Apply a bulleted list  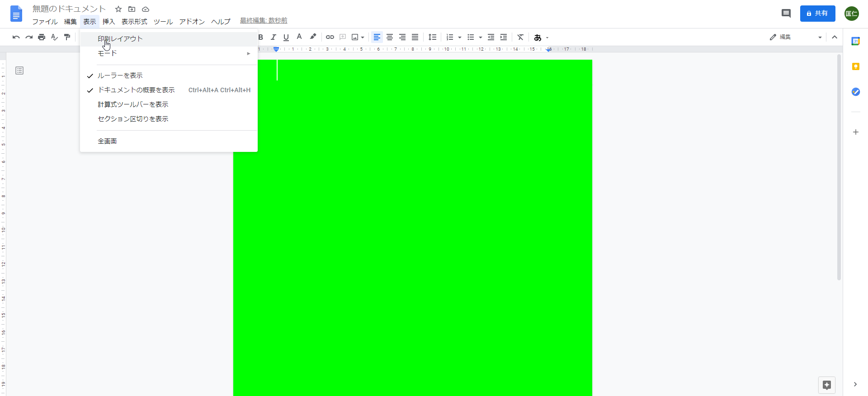pos(471,37)
